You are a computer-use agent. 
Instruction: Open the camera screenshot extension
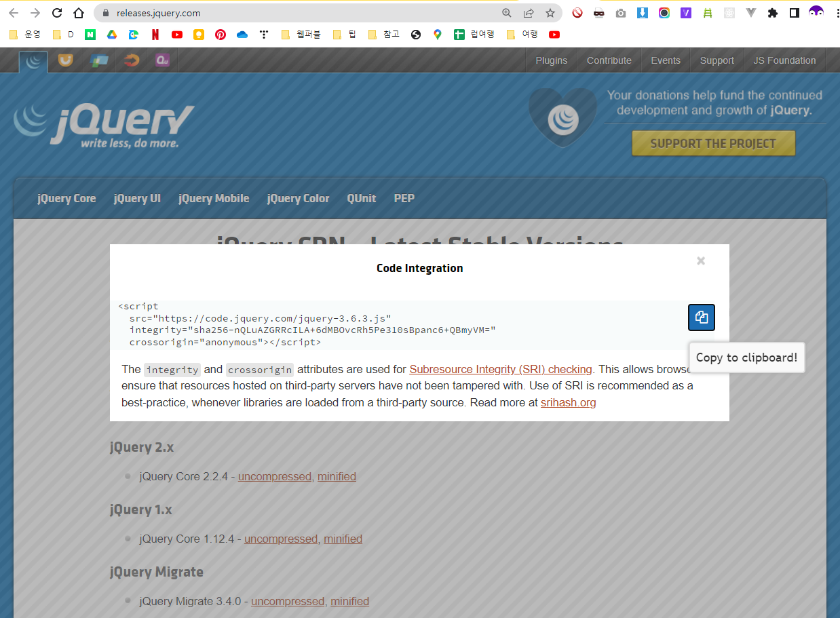click(x=621, y=13)
